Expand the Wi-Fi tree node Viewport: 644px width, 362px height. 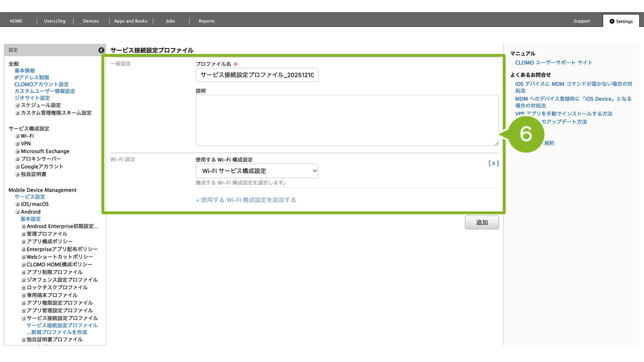tap(17, 136)
